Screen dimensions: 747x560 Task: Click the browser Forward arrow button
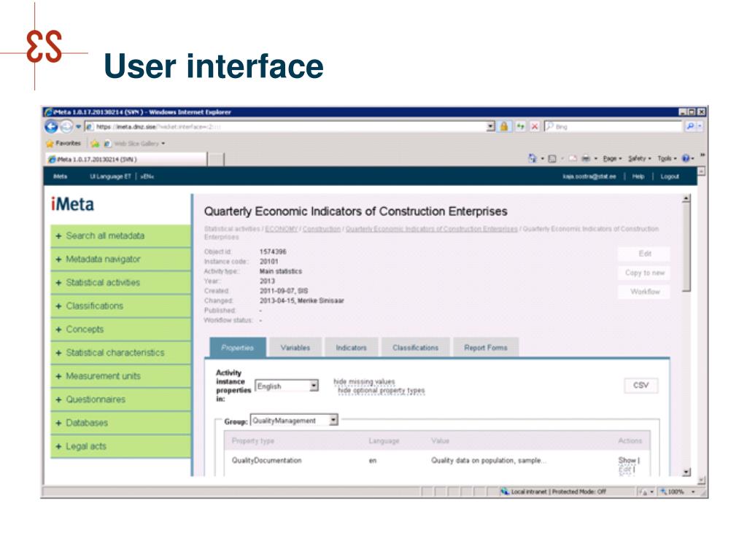[x=66, y=126]
